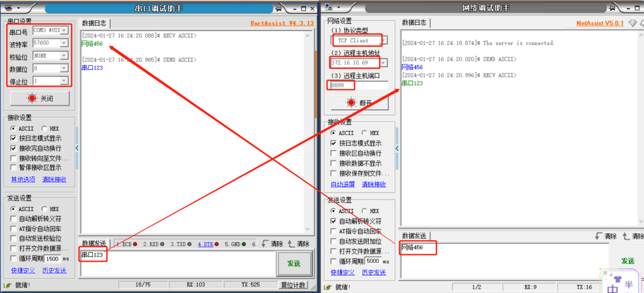This screenshot has width=644, height=293.
Task: Open the network assistant app menu icon
Action: tap(329, 8)
